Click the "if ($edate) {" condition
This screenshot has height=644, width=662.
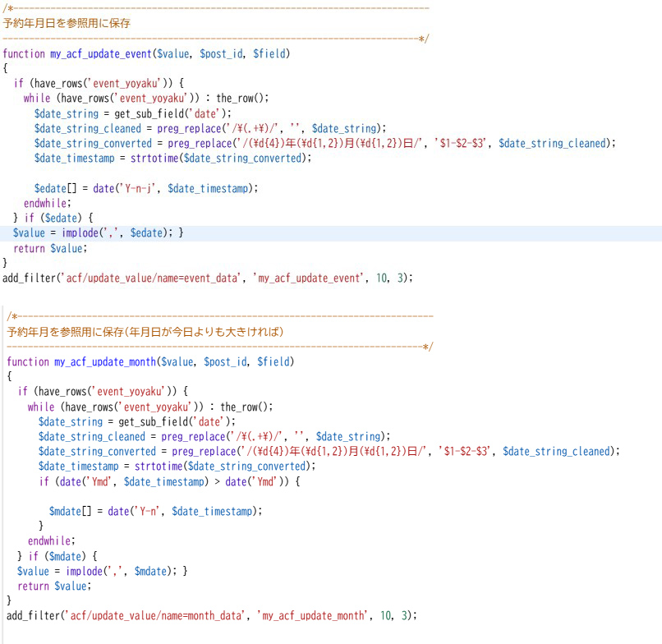click(58, 218)
